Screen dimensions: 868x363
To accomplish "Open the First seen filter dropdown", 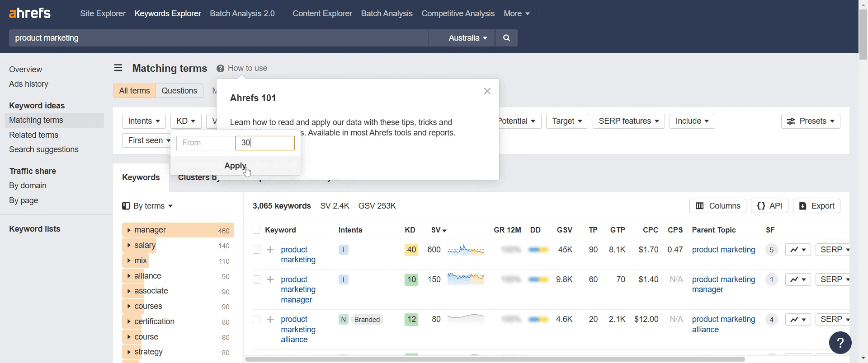I will click(146, 140).
